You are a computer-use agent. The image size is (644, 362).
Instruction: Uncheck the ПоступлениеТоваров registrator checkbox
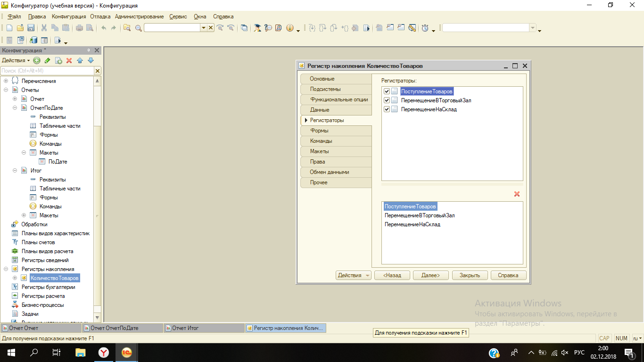[x=387, y=91]
